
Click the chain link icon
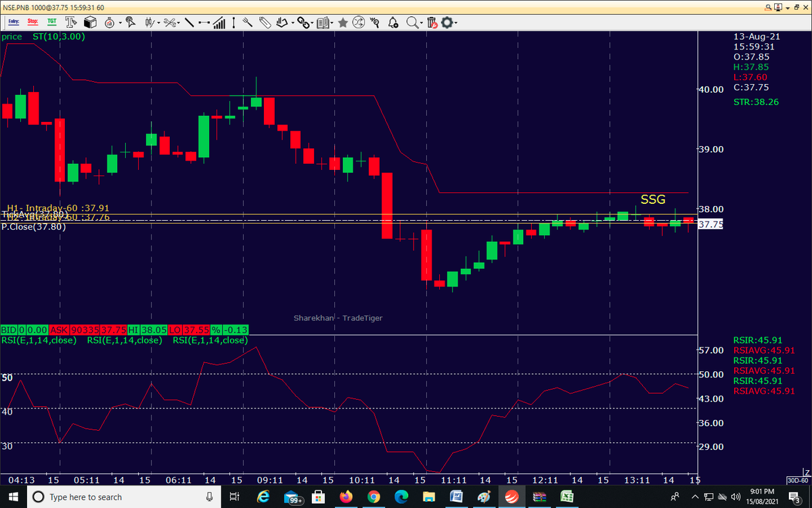[x=304, y=22]
